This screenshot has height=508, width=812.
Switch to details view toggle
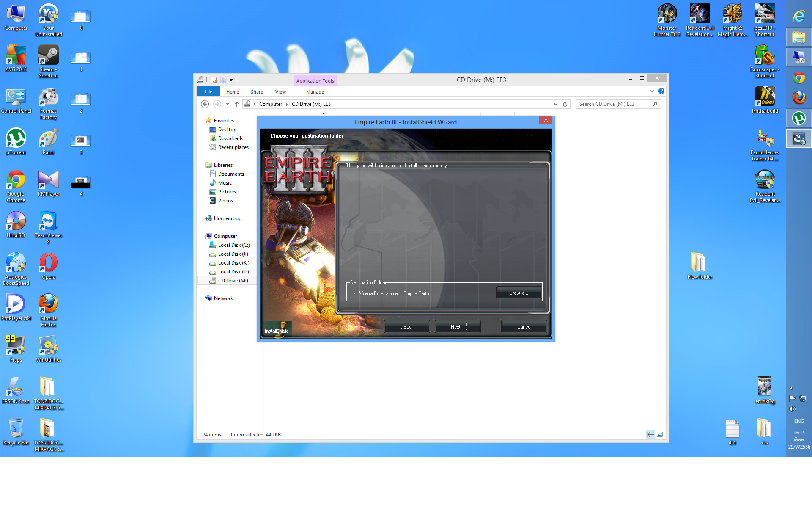(650, 434)
